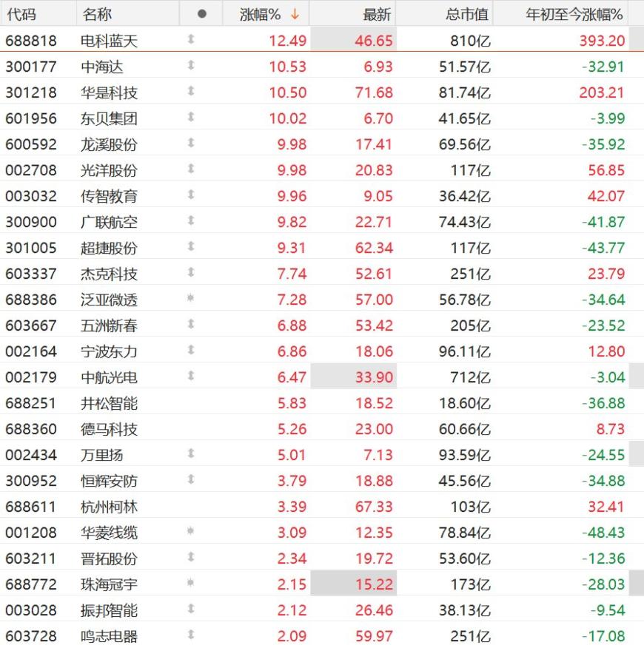Select stock name 宁波东力

tap(109, 351)
